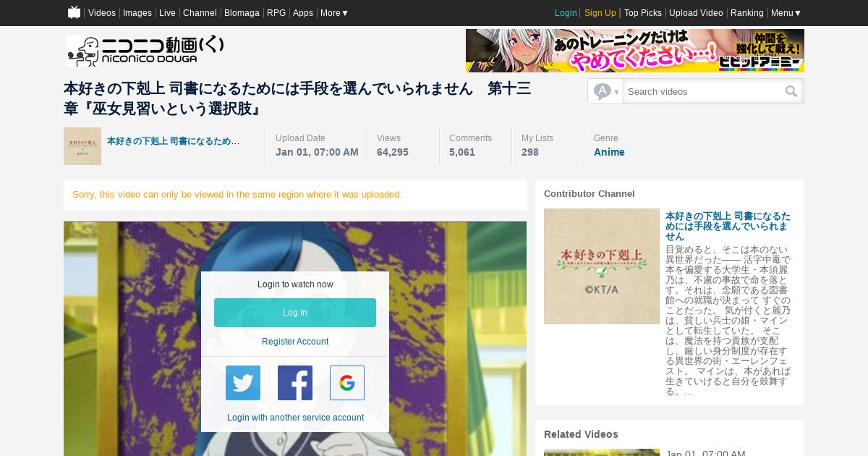868x456 pixels.
Task: Click the Contributor Channel large thumbnail
Action: (x=602, y=266)
